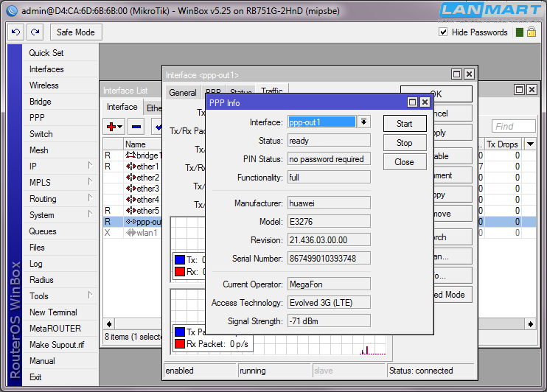Expand the Routing submenu
Viewport: 547px width, 392px height.
coord(90,197)
